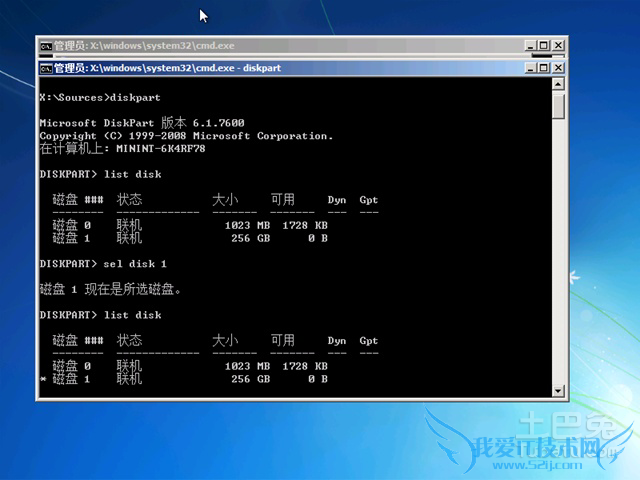Click '256 GB' size in the first disk table
The image size is (640, 480).
tap(251, 238)
